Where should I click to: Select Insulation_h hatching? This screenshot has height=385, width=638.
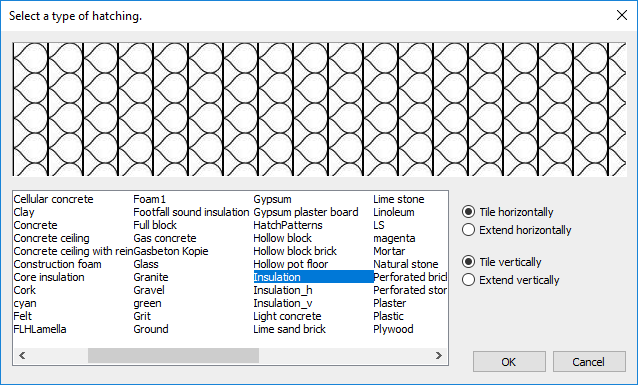[283, 291]
